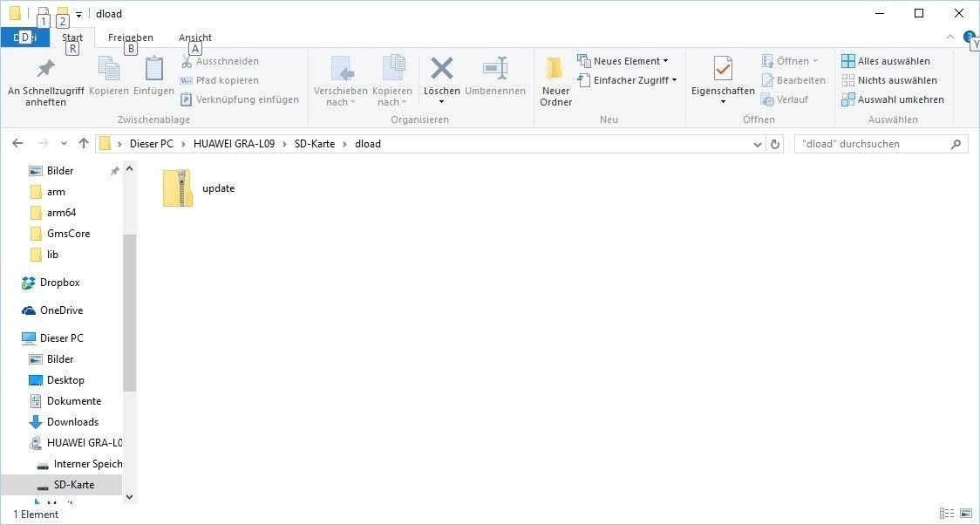
Task: Refresh the dload folder view
Action: click(775, 144)
